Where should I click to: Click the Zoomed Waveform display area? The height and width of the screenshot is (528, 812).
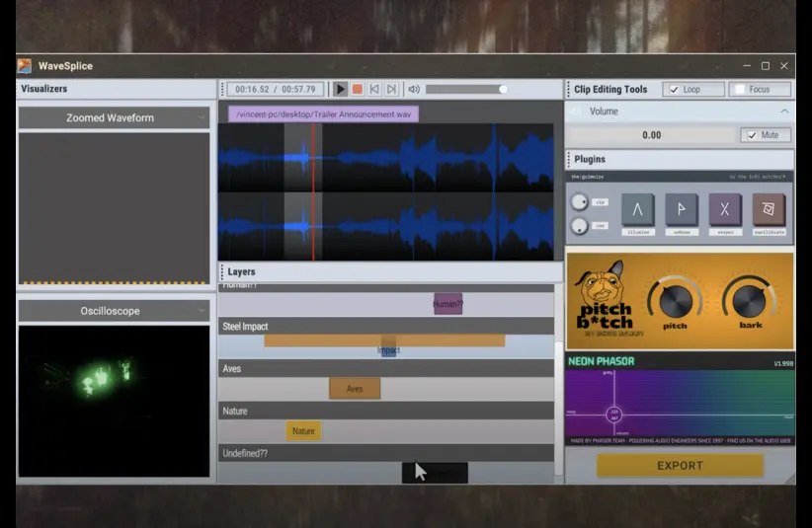point(114,208)
